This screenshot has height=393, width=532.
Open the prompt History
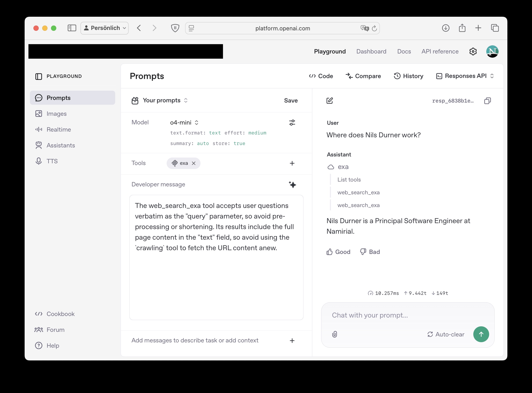408,76
